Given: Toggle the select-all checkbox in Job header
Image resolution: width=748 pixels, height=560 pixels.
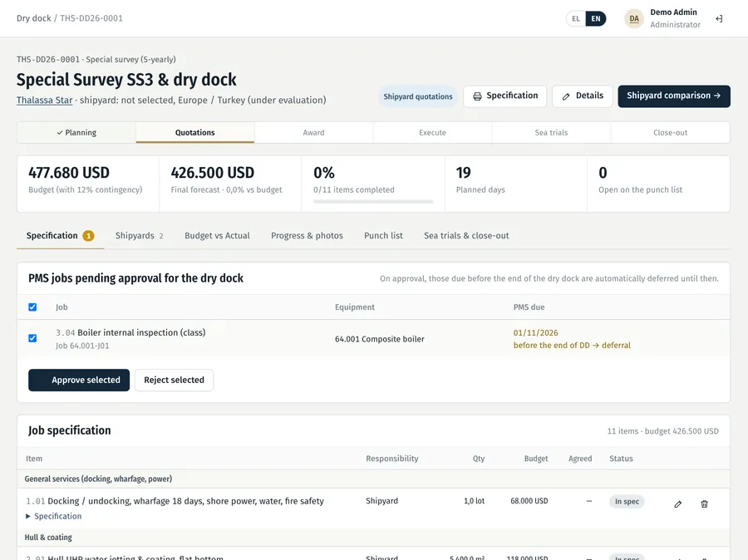Looking at the screenshot, I should coord(32,307).
